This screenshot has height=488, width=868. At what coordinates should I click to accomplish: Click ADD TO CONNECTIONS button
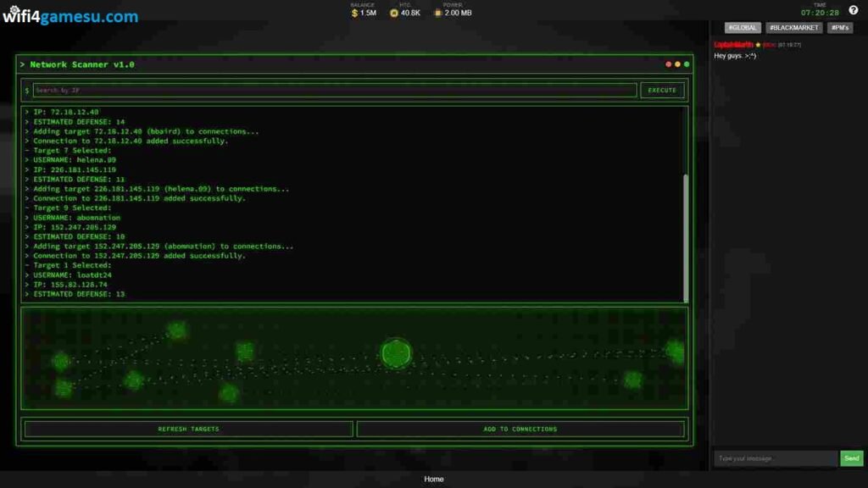tap(520, 429)
